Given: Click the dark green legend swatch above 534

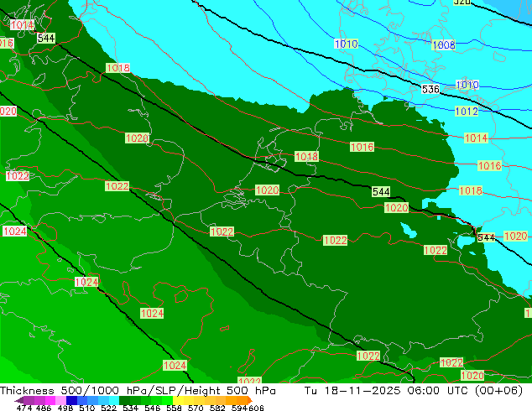Looking at the screenshot, I should pos(124,400).
